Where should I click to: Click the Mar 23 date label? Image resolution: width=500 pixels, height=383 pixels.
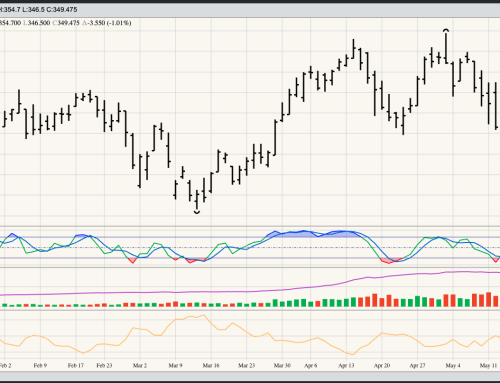pos(246,365)
